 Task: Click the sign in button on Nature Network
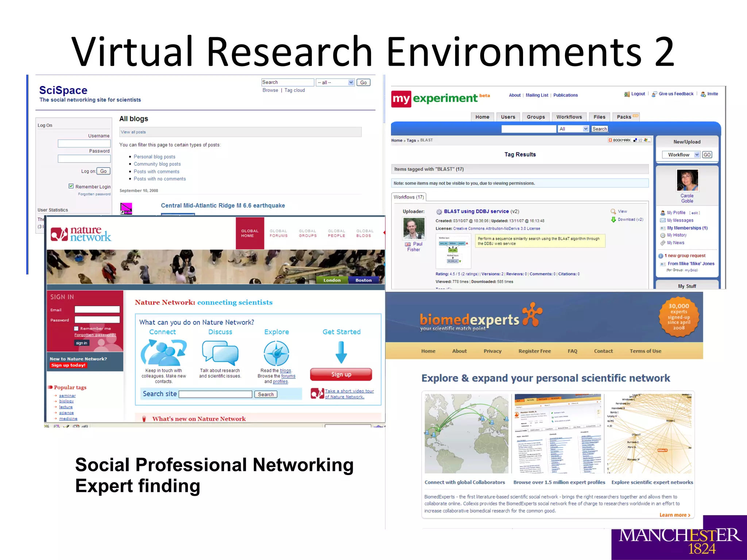coord(81,343)
